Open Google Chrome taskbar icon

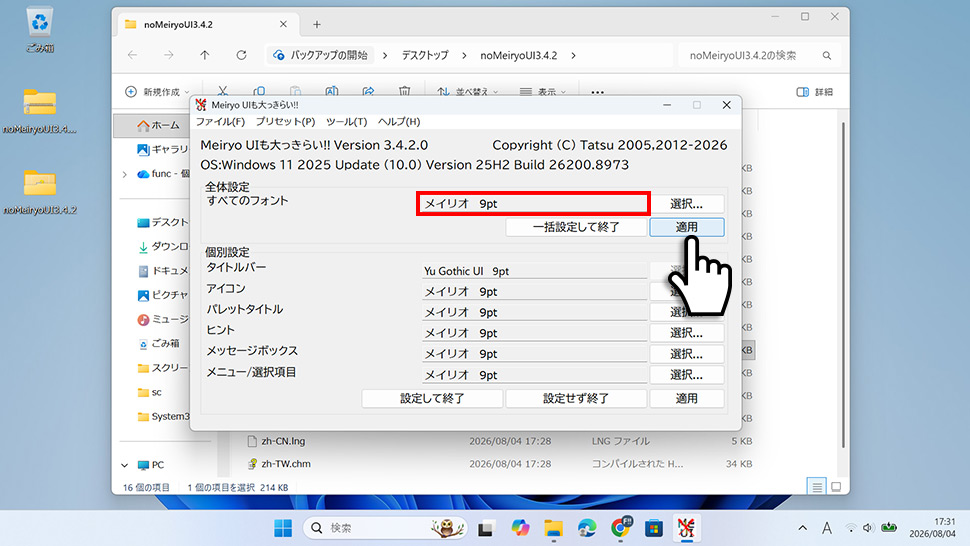(x=620, y=528)
